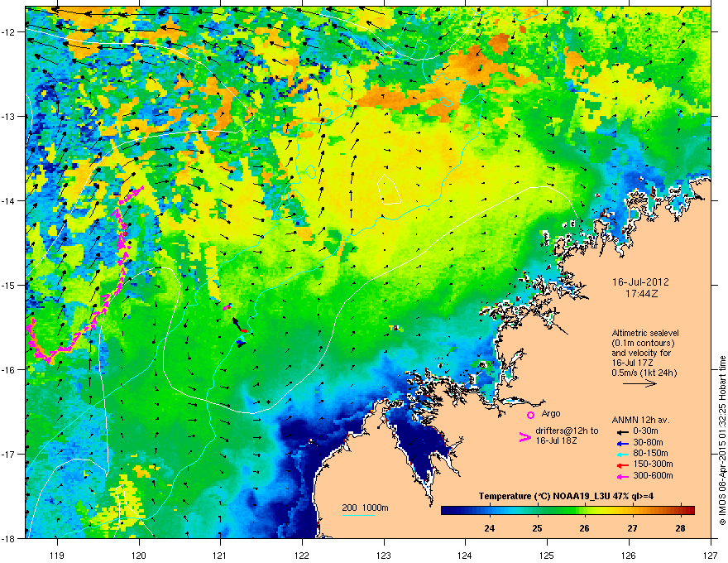Click the color bar tick label 24
The width and height of the screenshot is (728, 563).
(490, 528)
